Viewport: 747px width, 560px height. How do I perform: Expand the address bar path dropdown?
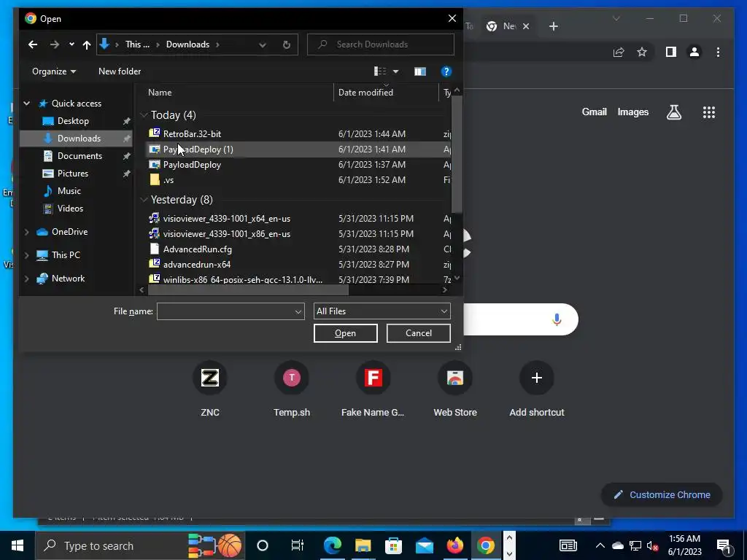(x=263, y=44)
